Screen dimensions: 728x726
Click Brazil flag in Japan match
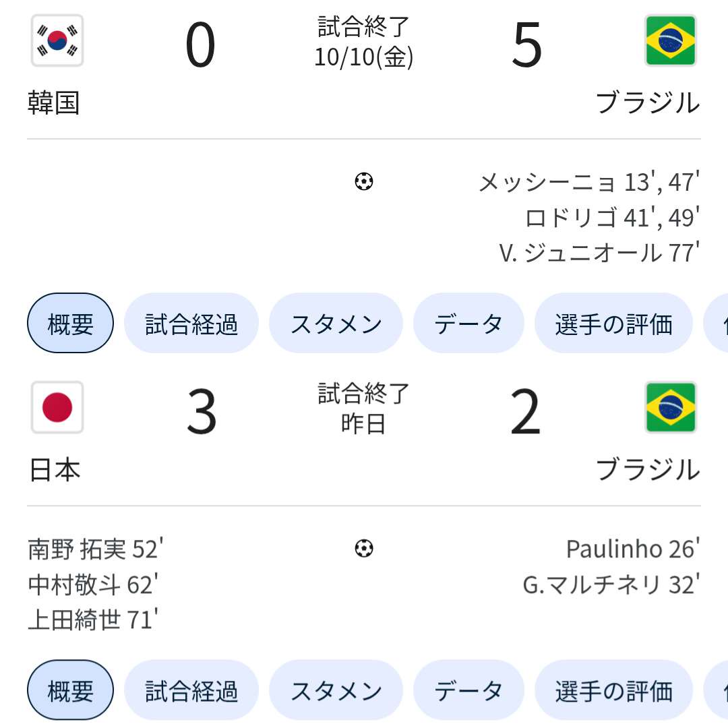click(x=670, y=407)
